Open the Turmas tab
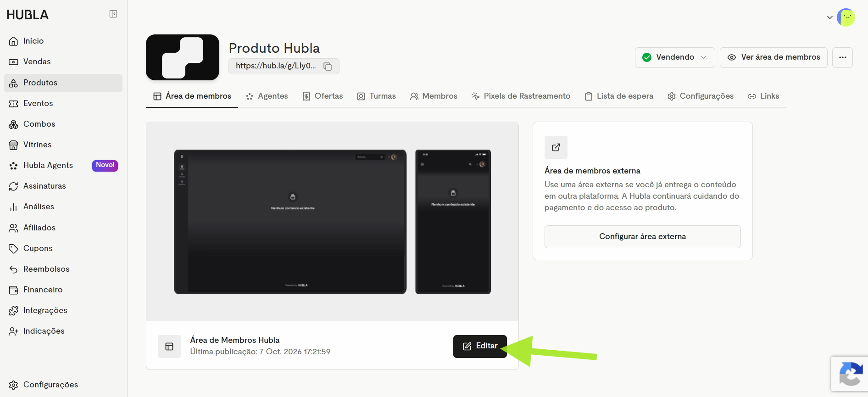 pos(377,96)
